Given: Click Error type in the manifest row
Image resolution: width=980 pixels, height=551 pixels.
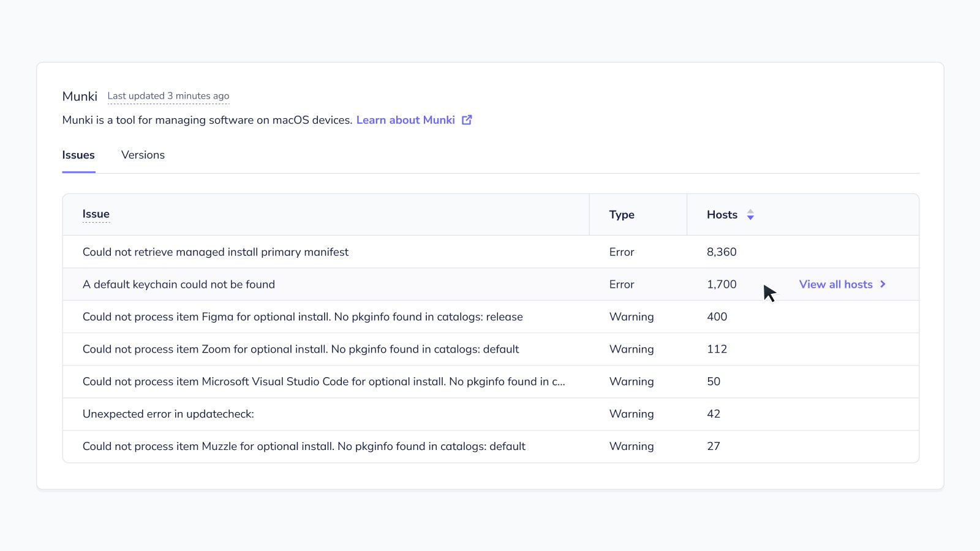Looking at the screenshot, I should [622, 252].
